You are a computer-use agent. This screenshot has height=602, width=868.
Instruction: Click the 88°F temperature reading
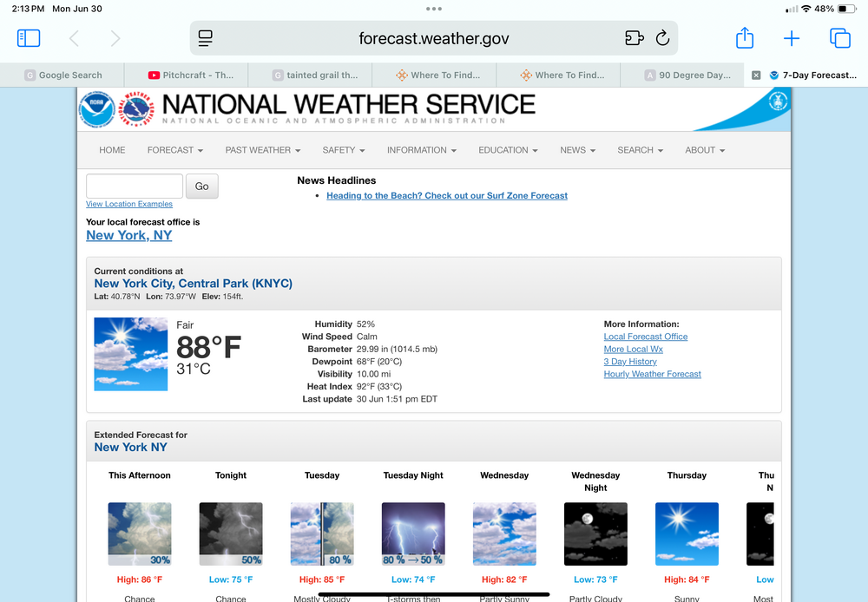(x=208, y=348)
